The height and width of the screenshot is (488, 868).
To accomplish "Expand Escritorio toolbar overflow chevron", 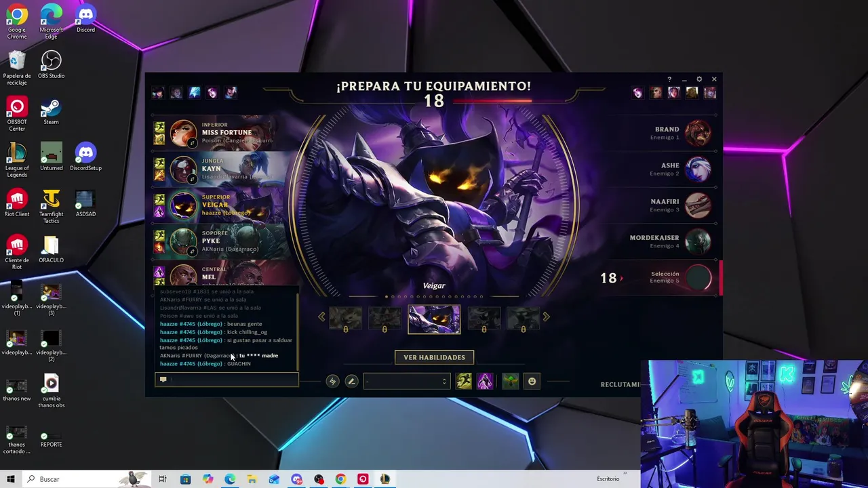I will (625, 474).
